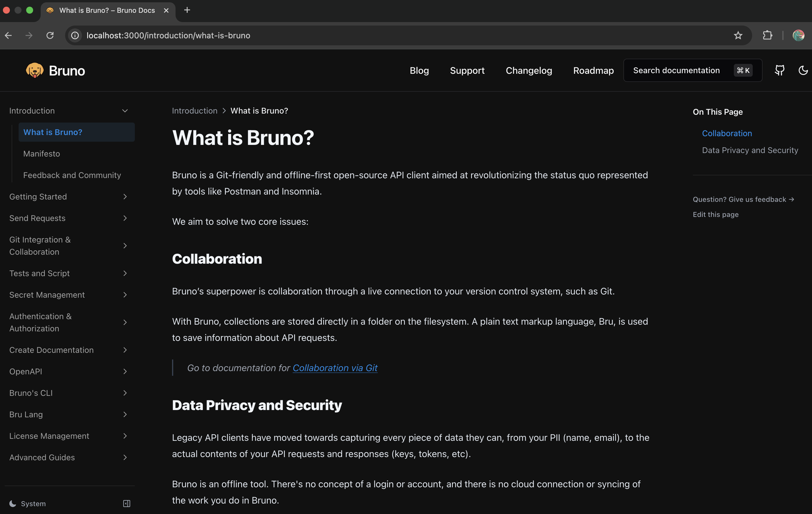Bookmark the page via star icon
This screenshot has height=514, width=812.
pyautogui.click(x=738, y=35)
